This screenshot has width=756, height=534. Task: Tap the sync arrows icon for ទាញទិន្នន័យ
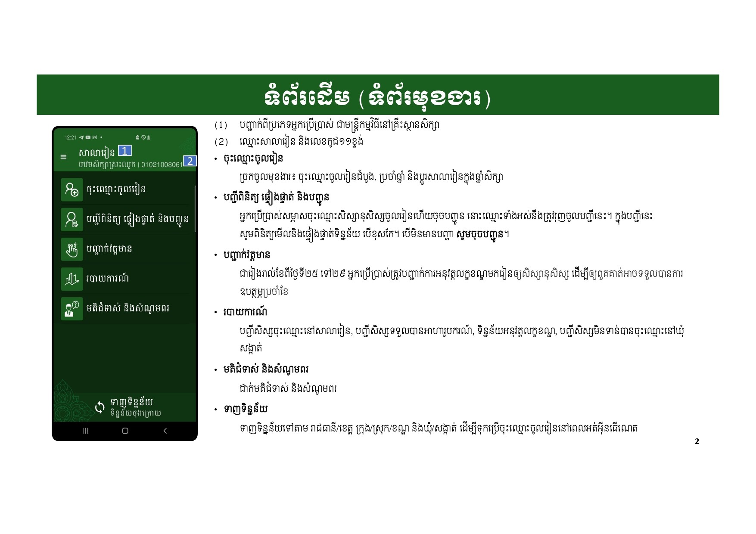click(100, 407)
